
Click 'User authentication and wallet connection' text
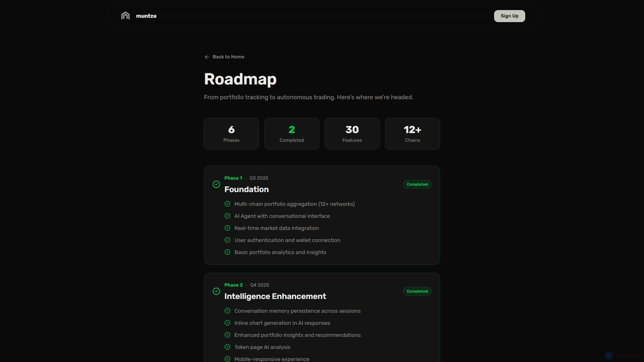287,240
